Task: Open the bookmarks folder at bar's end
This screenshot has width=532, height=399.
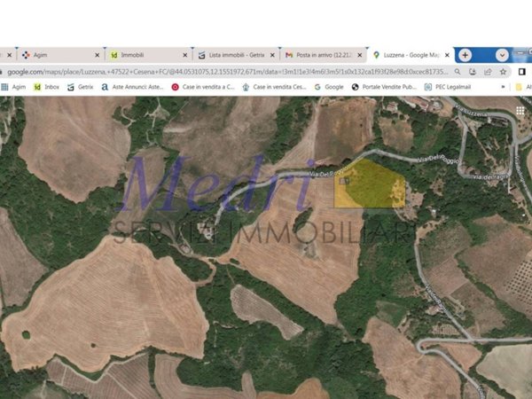Action: (x=519, y=87)
